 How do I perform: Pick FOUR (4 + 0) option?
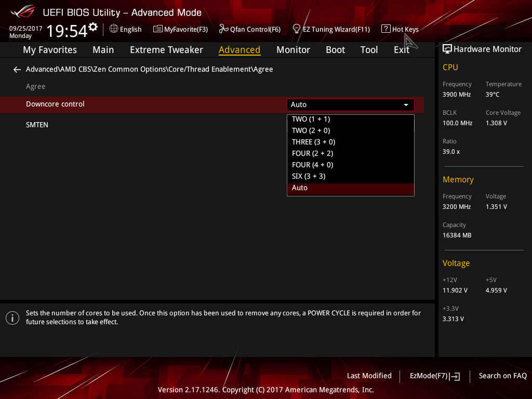tap(351, 165)
